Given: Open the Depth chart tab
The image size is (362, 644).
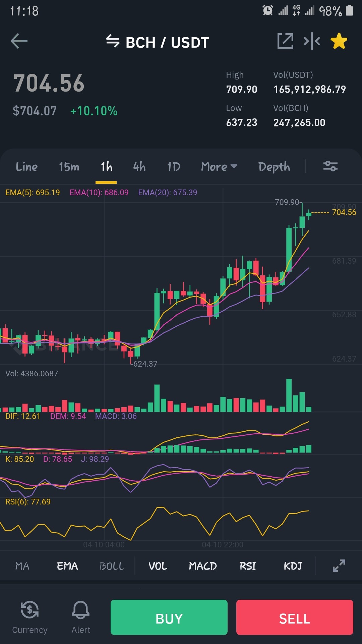Looking at the screenshot, I should pos(274,167).
